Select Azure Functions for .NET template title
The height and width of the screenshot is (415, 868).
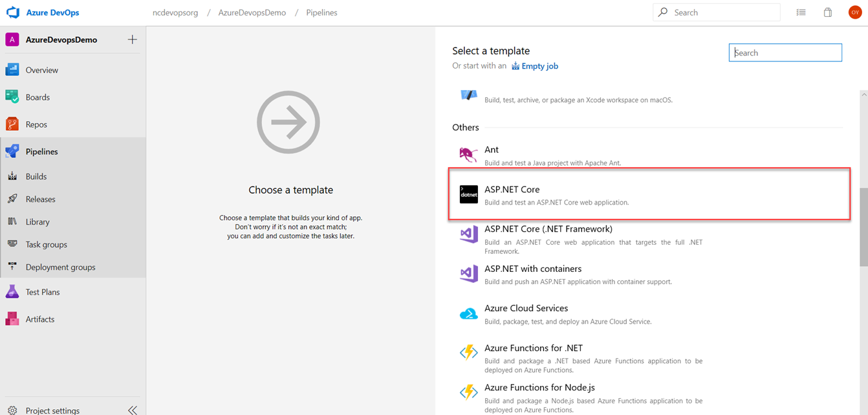tap(534, 348)
